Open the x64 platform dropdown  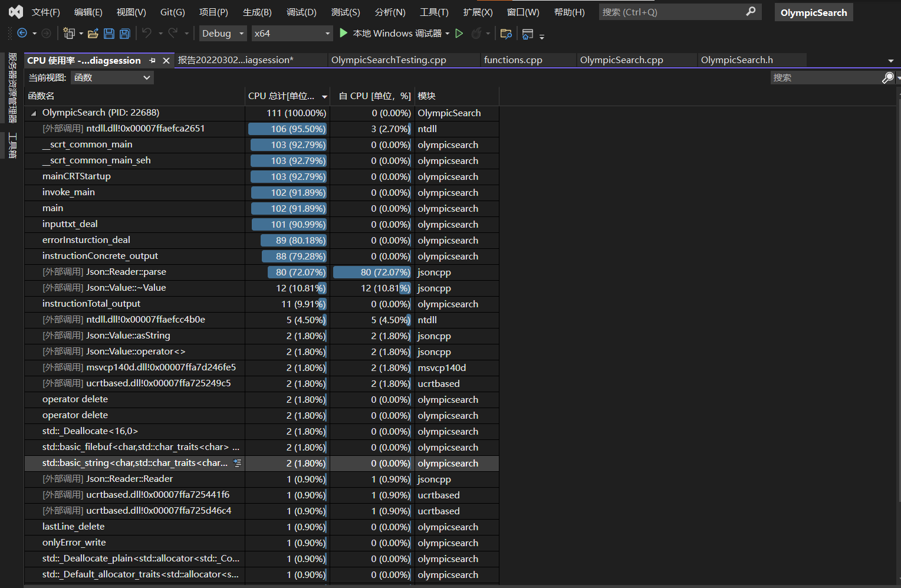click(x=292, y=34)
